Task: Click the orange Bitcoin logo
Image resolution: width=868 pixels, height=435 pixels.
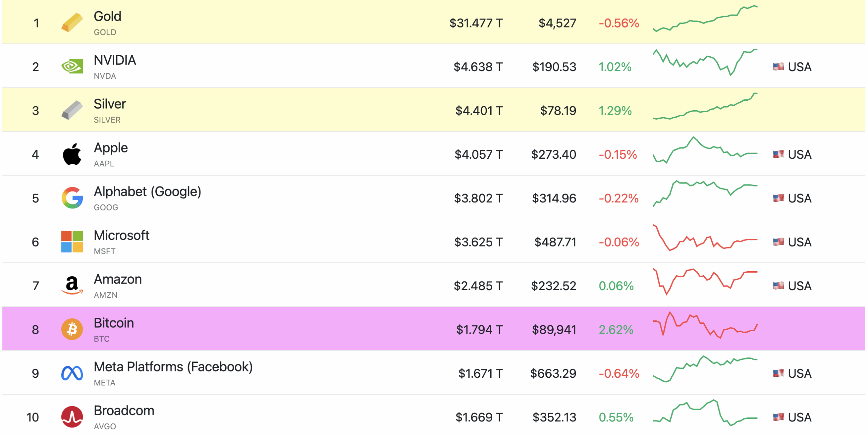Action: pyautogui.click(x=72, y=329)
